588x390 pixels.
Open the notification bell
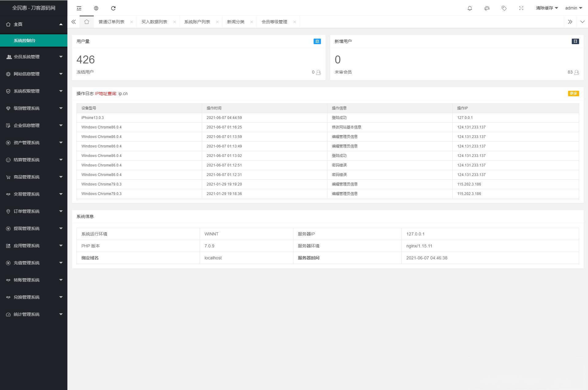pos(470,8)
